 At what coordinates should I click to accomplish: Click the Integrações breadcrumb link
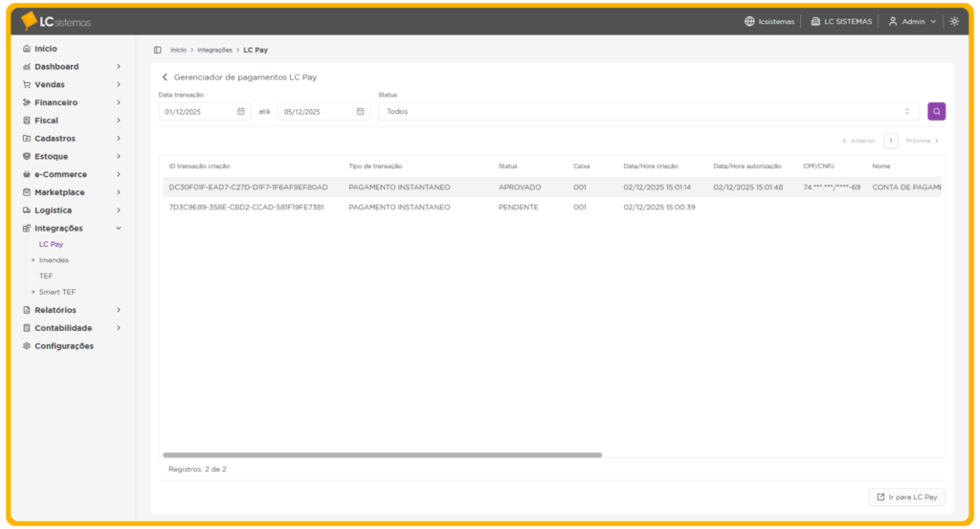[x=214, y=50]
